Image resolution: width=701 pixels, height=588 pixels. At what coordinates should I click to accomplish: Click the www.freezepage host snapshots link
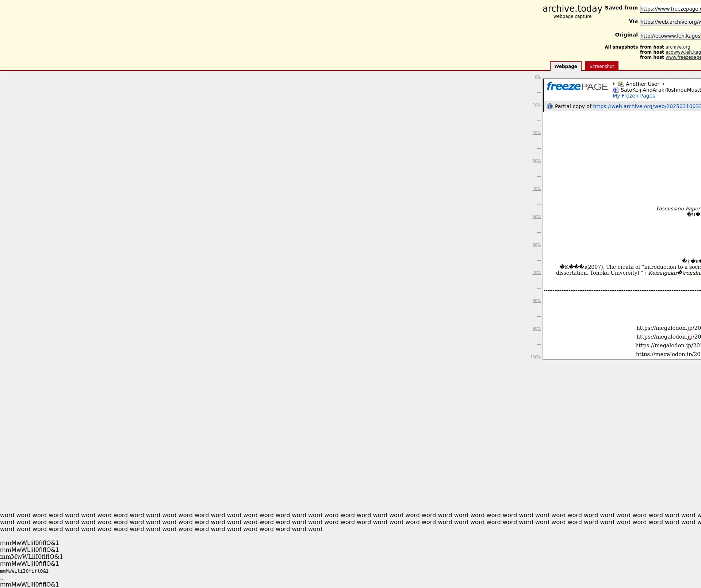[683, 57]
